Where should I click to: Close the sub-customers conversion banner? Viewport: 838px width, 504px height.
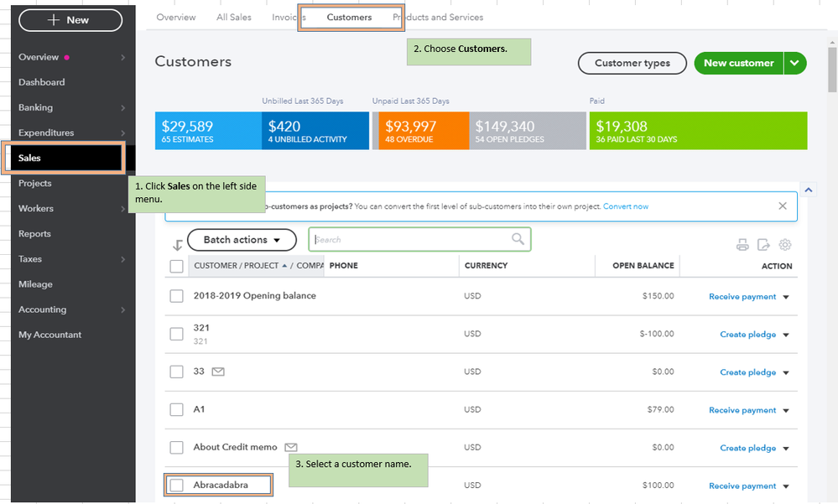pos(783,206)
